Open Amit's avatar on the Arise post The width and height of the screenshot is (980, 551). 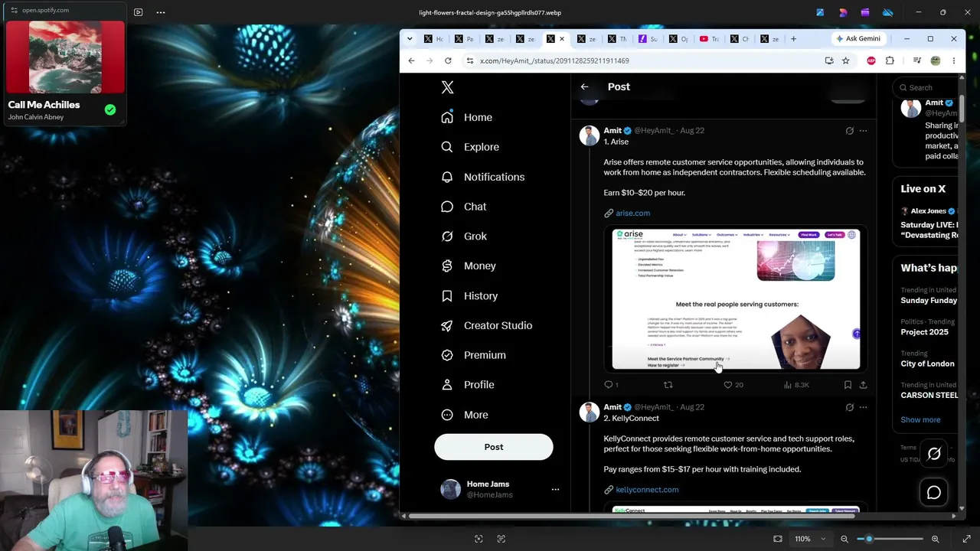(590, 135)
